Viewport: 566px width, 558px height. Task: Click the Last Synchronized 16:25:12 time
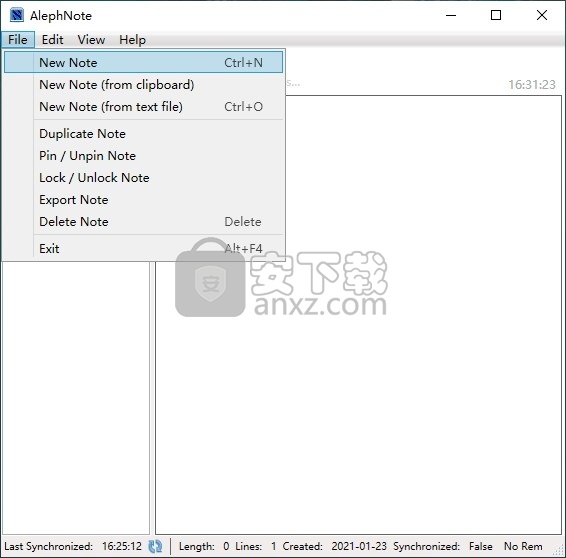click(122, 546)
